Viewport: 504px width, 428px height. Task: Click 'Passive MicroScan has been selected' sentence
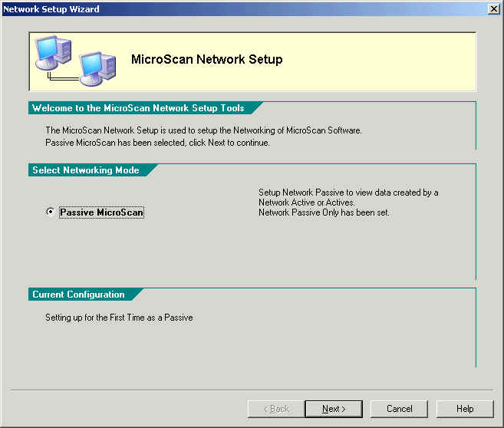click(157, 143)
